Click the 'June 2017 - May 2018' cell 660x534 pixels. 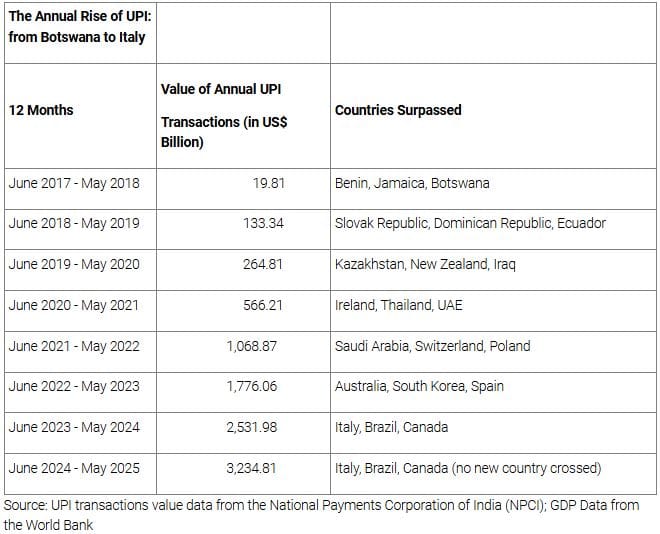pos(74,183)
